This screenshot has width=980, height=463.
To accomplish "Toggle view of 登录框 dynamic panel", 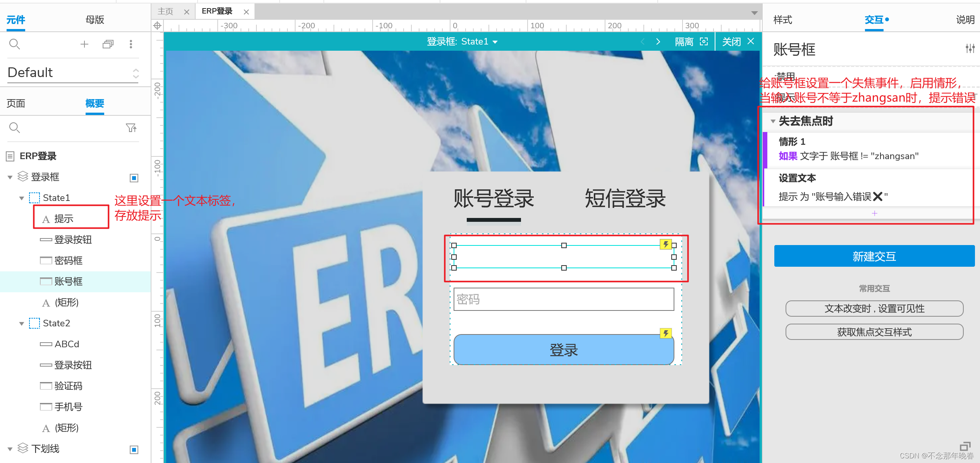I will pyautogui.click(x=134, y=178).
